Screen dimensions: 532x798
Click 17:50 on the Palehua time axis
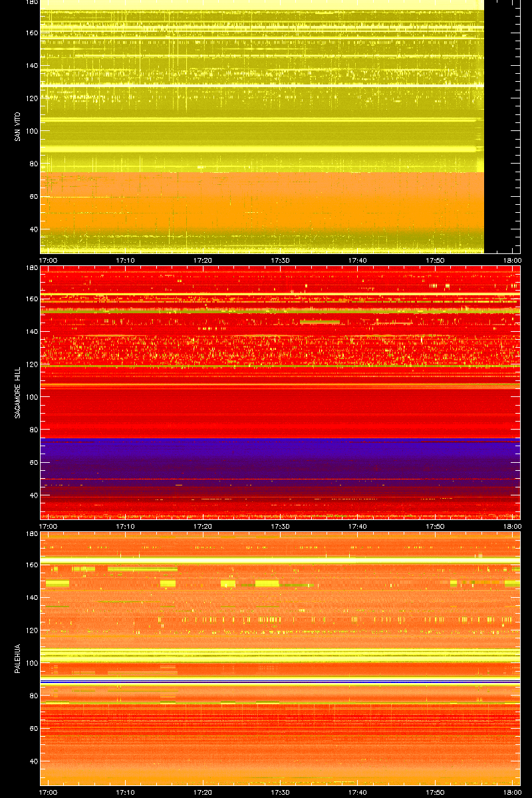pyautogui.click(x=436, y=792)
